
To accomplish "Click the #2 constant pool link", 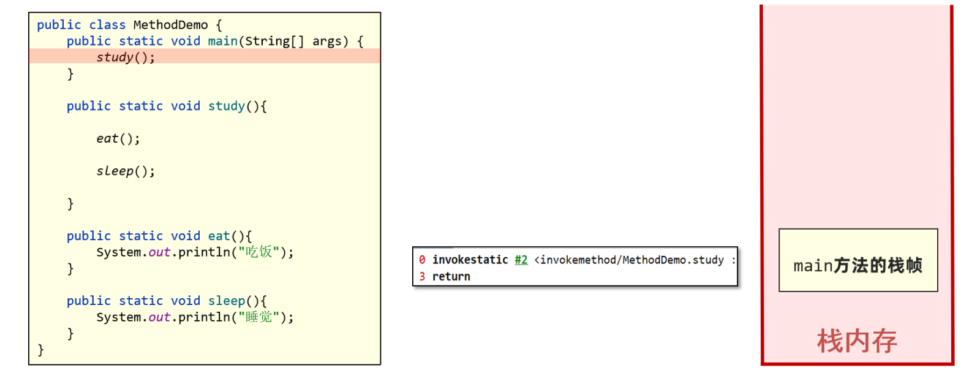I will click(521, 260).
